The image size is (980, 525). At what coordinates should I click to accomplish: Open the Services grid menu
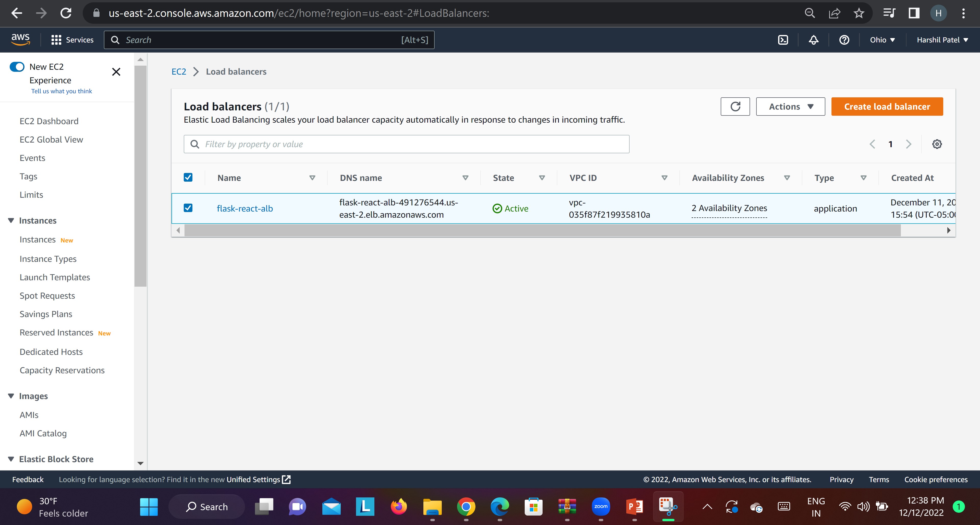pos(72,40)
